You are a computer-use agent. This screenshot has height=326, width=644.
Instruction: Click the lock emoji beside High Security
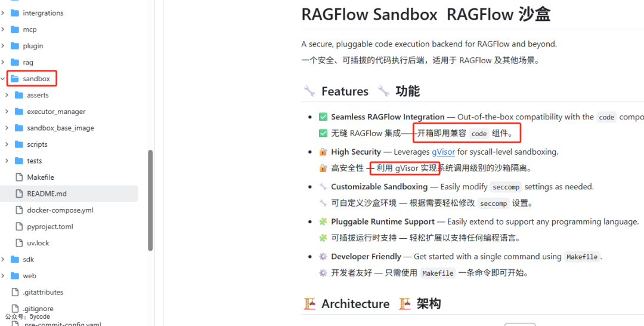pyautogui.click(x=323, y=152)
